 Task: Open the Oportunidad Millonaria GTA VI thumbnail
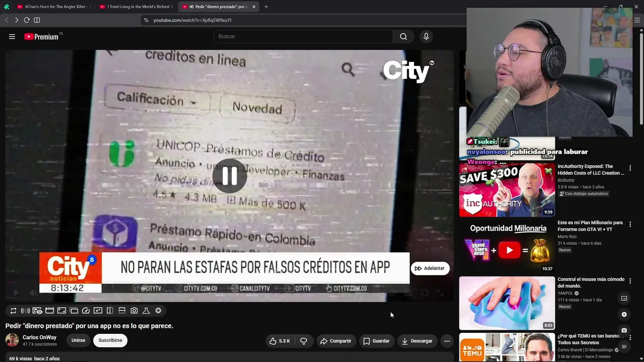coord(507,246)
